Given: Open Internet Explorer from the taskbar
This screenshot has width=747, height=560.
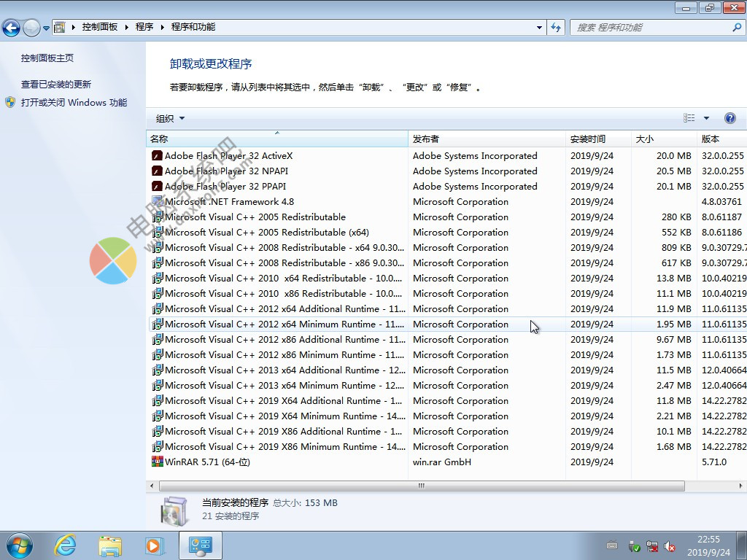Looking at the screenshot, I should point(66,545).
